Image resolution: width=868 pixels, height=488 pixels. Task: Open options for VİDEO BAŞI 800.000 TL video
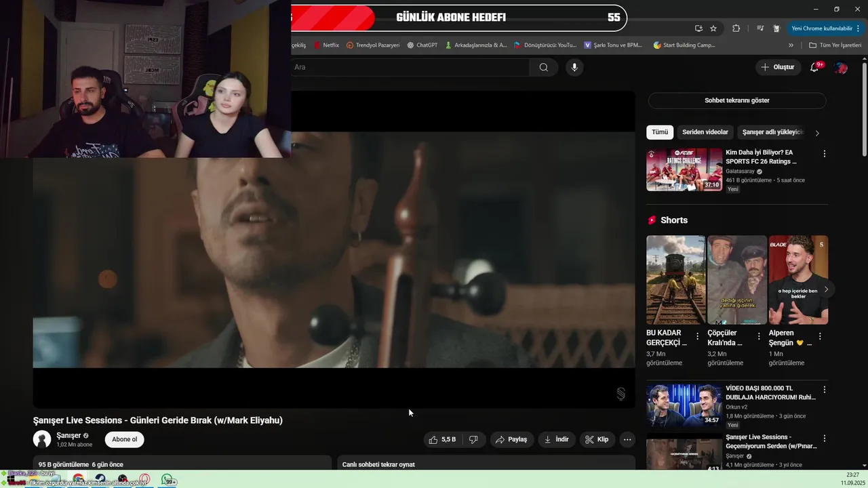point(825,390)
